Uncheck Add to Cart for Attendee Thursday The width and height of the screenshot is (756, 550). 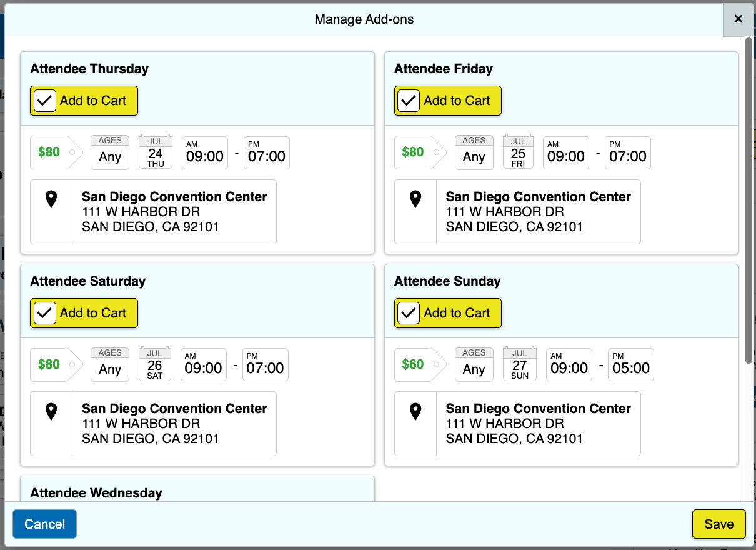[x=46, y=101]
